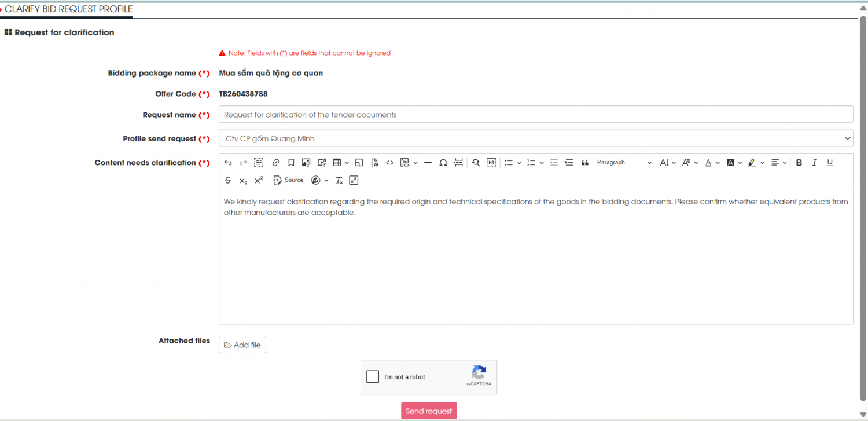This screenshot has width=868, height=421.
Task: Insert a horizontal line
Action: [428, 163]
